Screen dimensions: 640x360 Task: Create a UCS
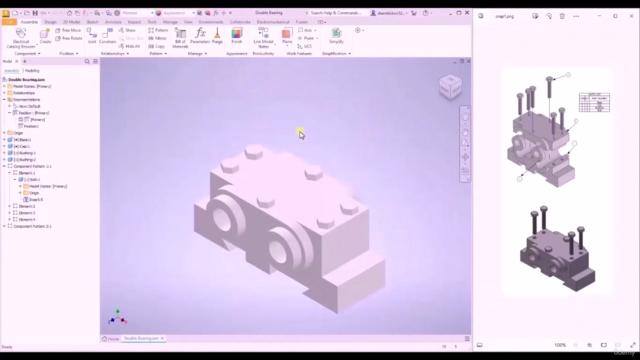(x=305, y=47)
